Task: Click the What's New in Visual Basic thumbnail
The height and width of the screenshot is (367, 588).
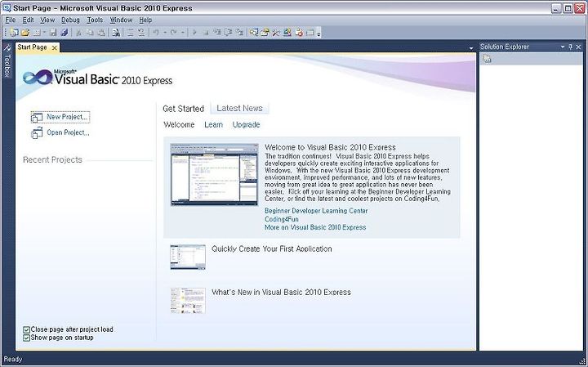Action: point(188,301)
